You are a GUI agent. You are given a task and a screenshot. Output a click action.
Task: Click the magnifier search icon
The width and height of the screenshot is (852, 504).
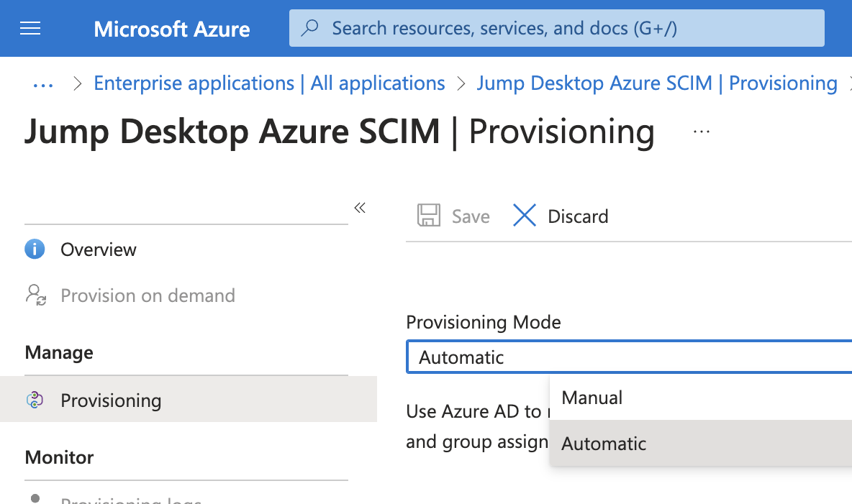309,28
